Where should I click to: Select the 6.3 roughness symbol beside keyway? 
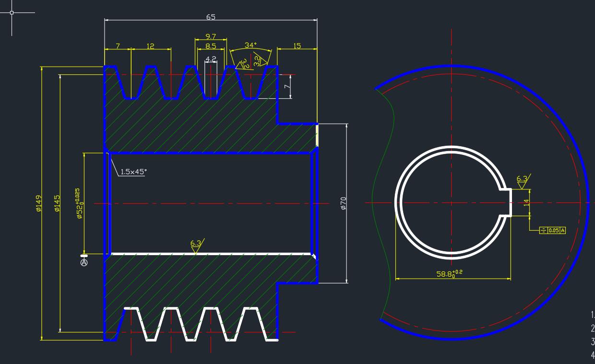pos(523,182)
